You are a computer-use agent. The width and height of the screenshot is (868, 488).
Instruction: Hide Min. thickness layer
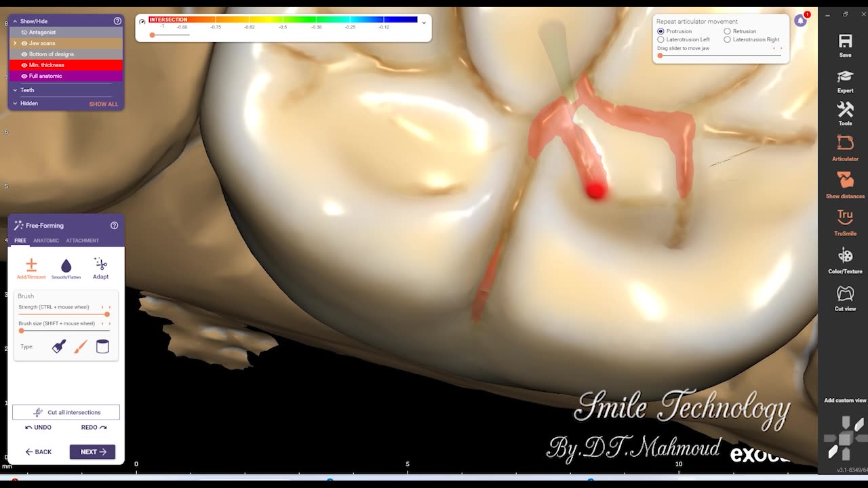pyautogui.click(x=24, y=65)
